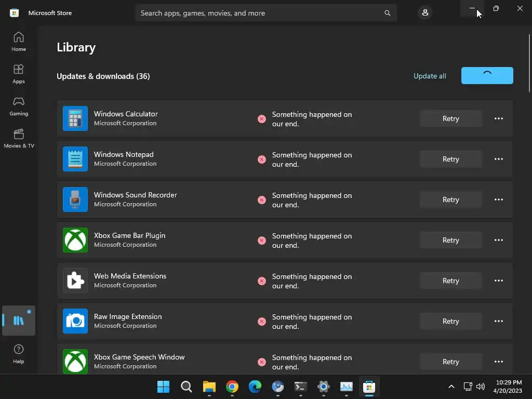This screenshot has height=399, width=532.
Task: Click the blue loading Get updates button
Action: [487, 75]
